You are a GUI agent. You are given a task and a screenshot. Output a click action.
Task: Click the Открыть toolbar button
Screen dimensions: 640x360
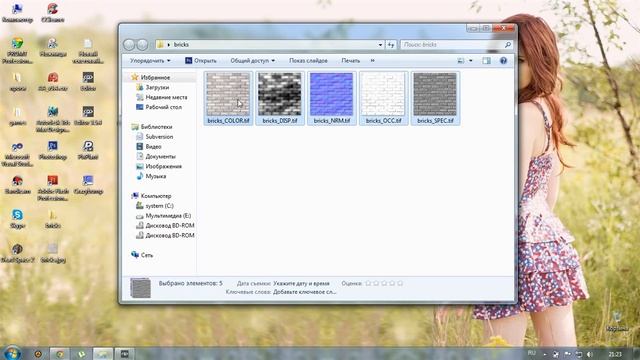pyautogui.click(x=201, y=60)
